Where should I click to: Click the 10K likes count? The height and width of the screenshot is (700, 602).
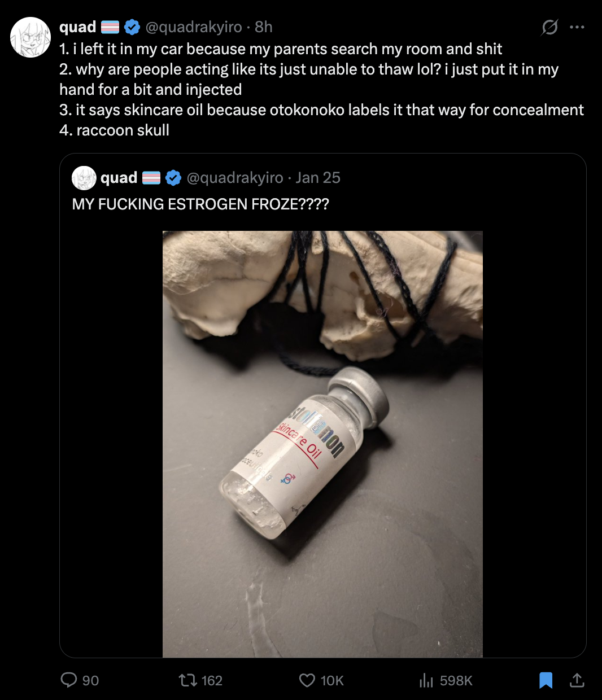tap(332, 681)
